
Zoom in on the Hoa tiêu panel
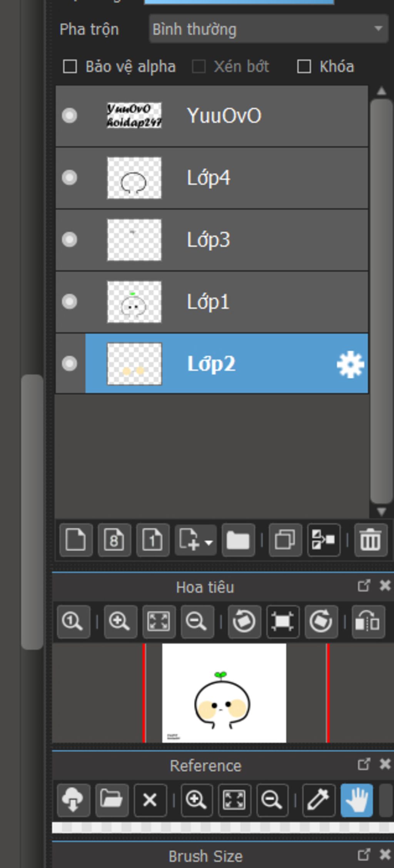[x=120, y=622]
